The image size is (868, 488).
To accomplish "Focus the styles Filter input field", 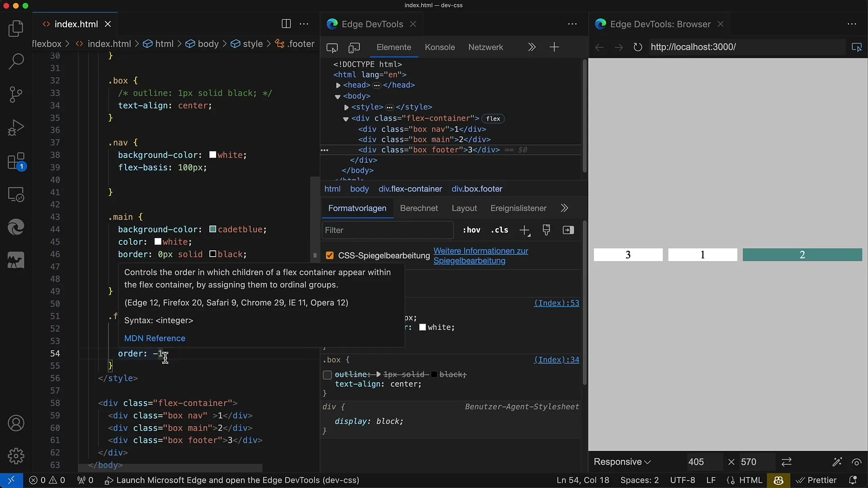I will click(387, 230).
